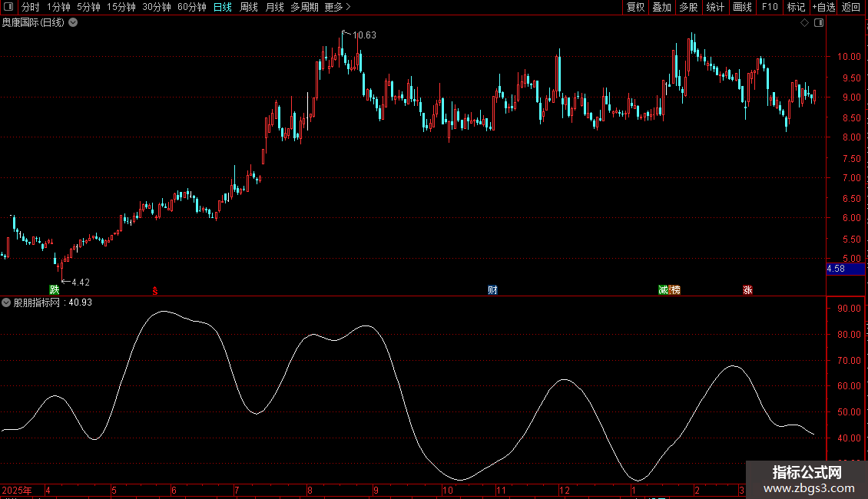
Task: Open the 奥康国际(日线) dropdown arrow
Action: (73, 23)
